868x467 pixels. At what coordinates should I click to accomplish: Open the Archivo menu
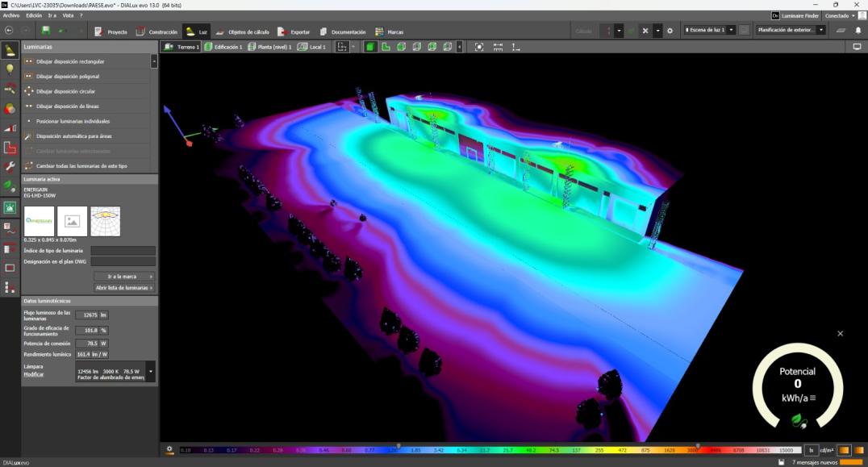pyautogui.click(x=11, y=15)
